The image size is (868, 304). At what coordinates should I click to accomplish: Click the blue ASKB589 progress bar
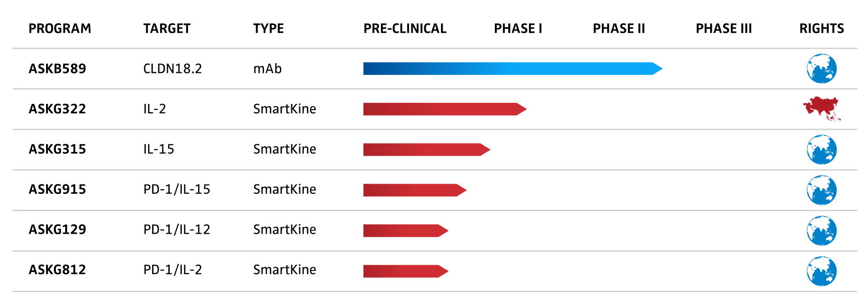point(512,69)
